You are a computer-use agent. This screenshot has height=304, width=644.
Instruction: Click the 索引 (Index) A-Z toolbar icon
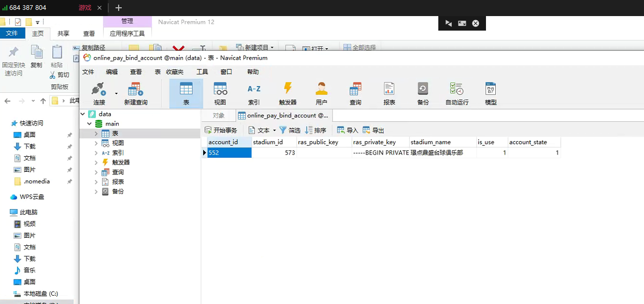[254, 93]
